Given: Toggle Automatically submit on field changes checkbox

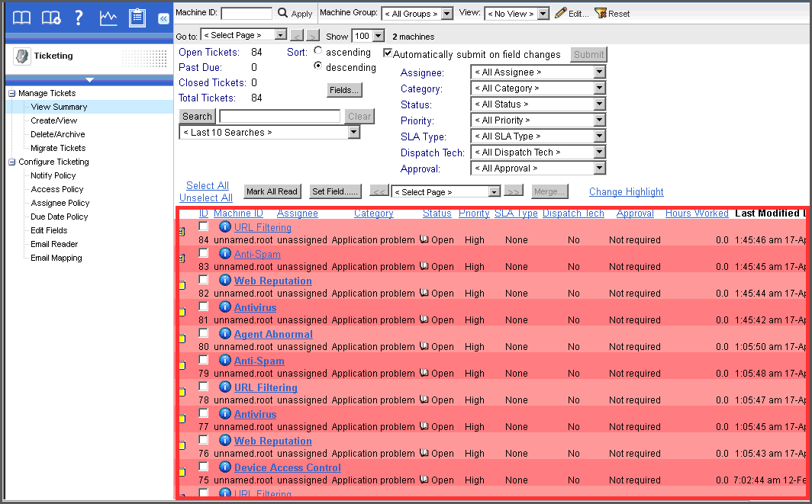Looking at the screenshot, I should (x=388, y=53).
